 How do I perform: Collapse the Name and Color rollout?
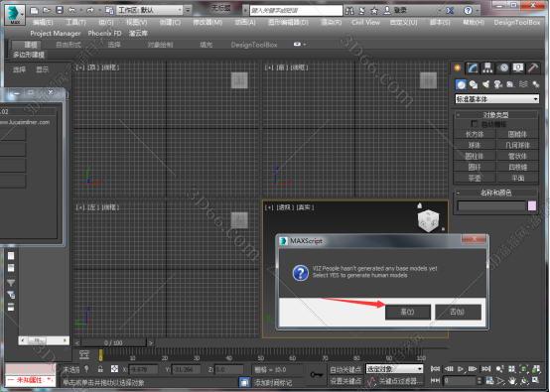[x=496, y=193]
